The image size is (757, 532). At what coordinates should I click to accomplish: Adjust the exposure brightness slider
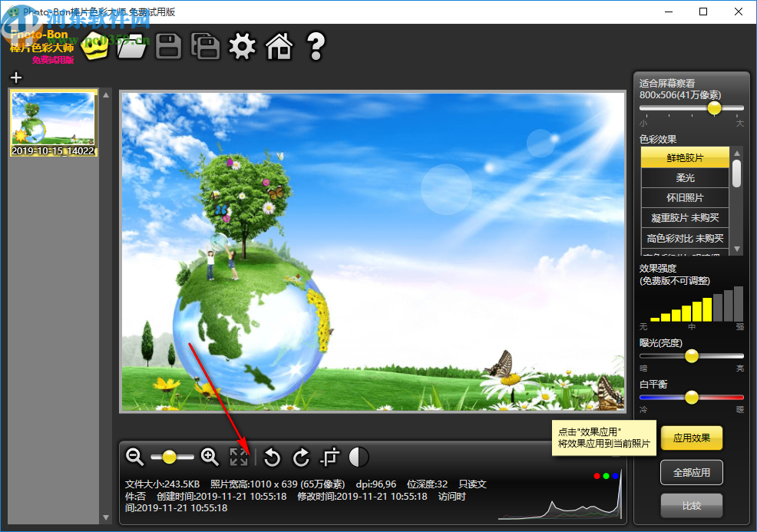coord(691,356)
